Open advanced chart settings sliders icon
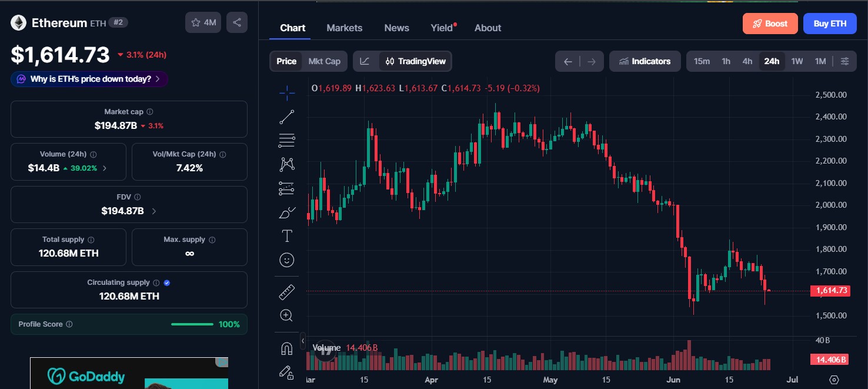868x389 pixels. [845, 61]
